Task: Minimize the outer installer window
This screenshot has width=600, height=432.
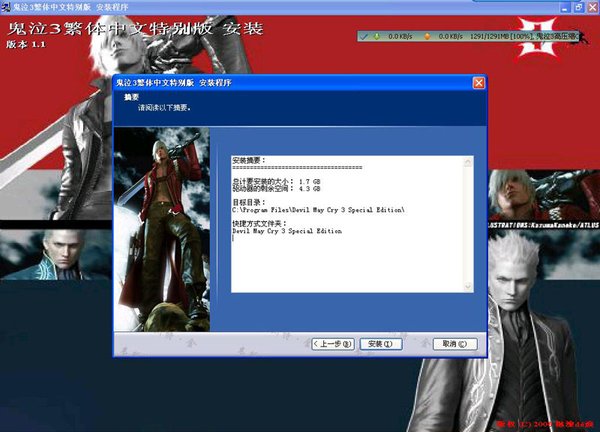Action: point(565,7)
